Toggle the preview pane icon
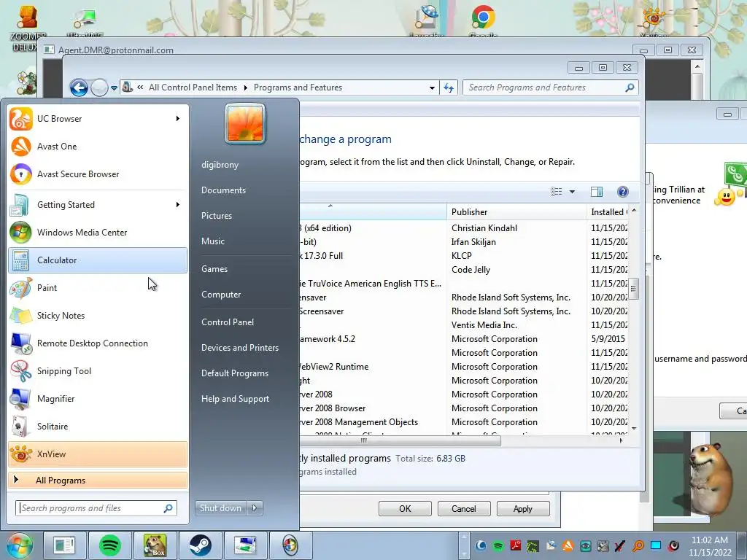 597,192
